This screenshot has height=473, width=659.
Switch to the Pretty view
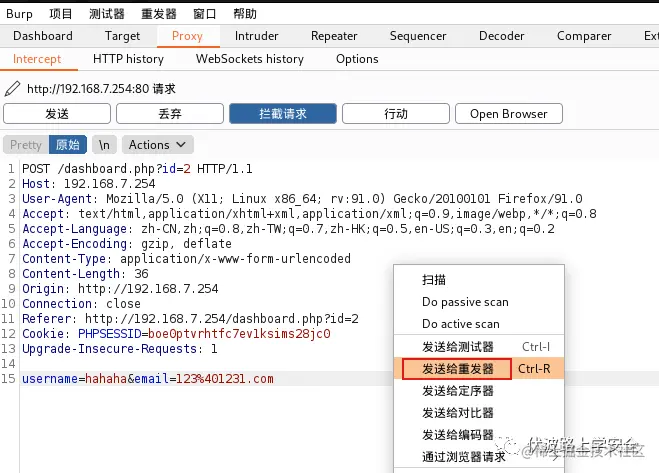[26, 145]
